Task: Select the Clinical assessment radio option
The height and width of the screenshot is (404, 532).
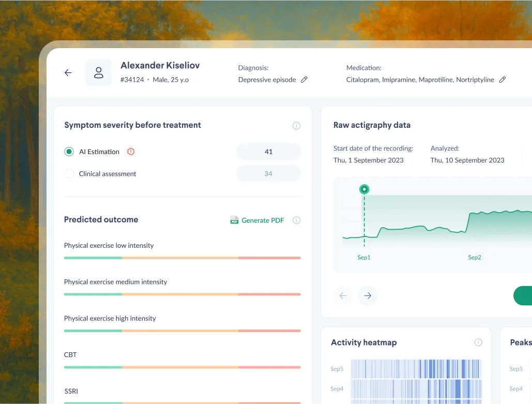Action: pyautogui.click(x=69, y=174)
